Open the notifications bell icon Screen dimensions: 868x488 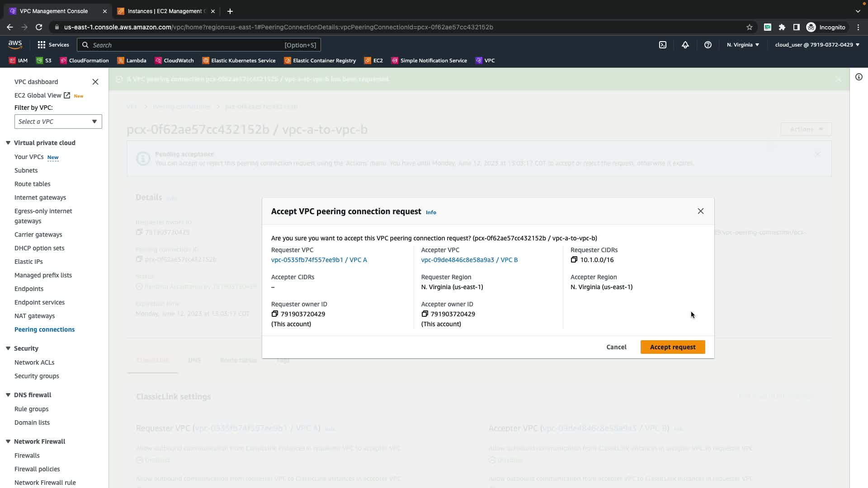point(685,45)
